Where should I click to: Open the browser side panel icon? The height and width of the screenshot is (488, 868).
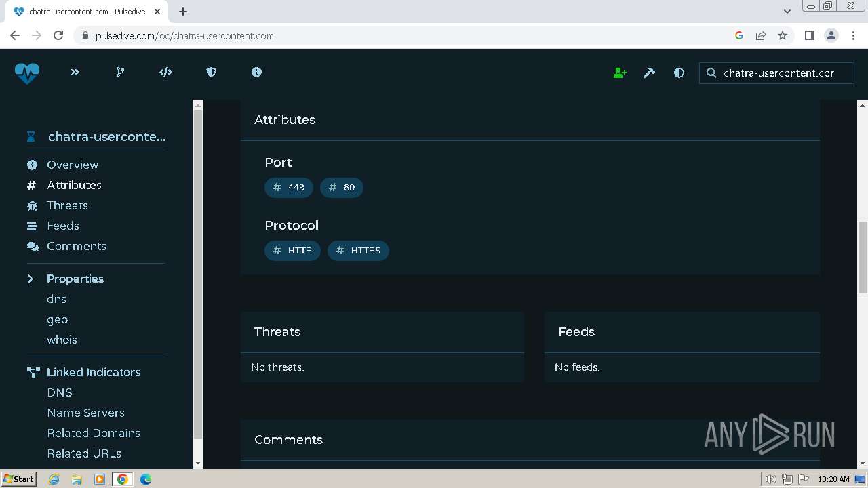(809, 35)
